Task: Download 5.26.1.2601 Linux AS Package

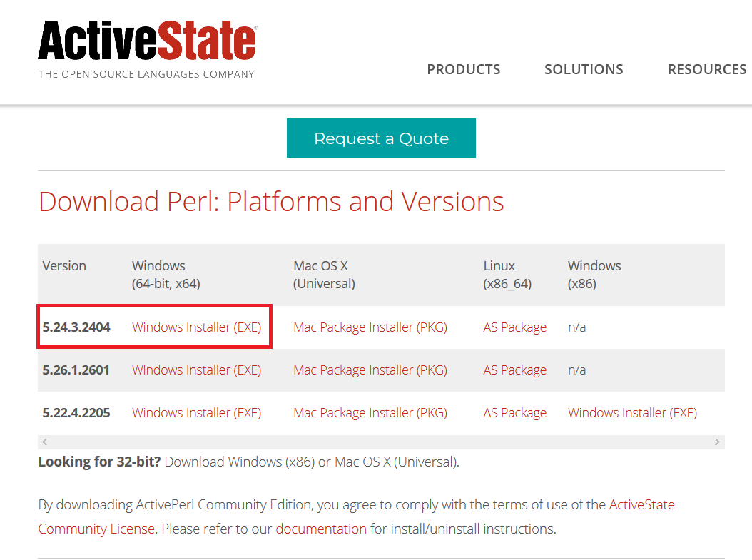Action: pyautogui.click(x=514, y=370)
